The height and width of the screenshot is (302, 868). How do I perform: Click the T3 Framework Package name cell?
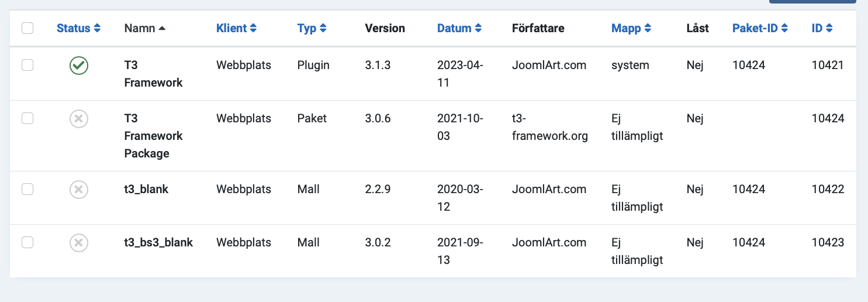pos(153,136)
